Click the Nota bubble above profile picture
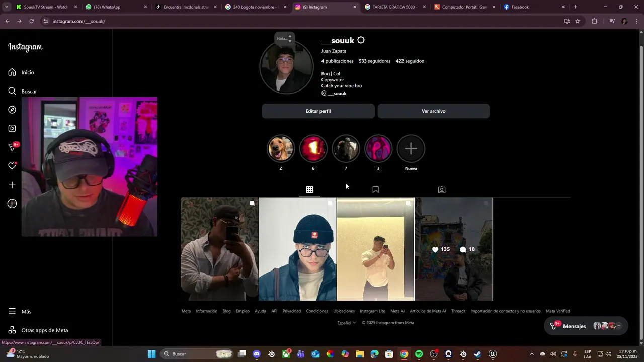The height and width of the screenshot is (362, 644). (x=285, y=38)
